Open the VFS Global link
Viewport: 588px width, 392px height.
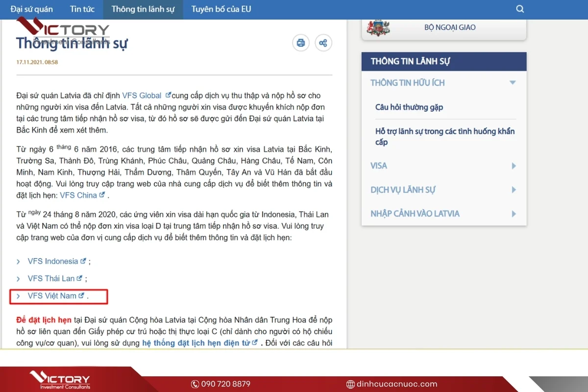[x=142, y=96]
